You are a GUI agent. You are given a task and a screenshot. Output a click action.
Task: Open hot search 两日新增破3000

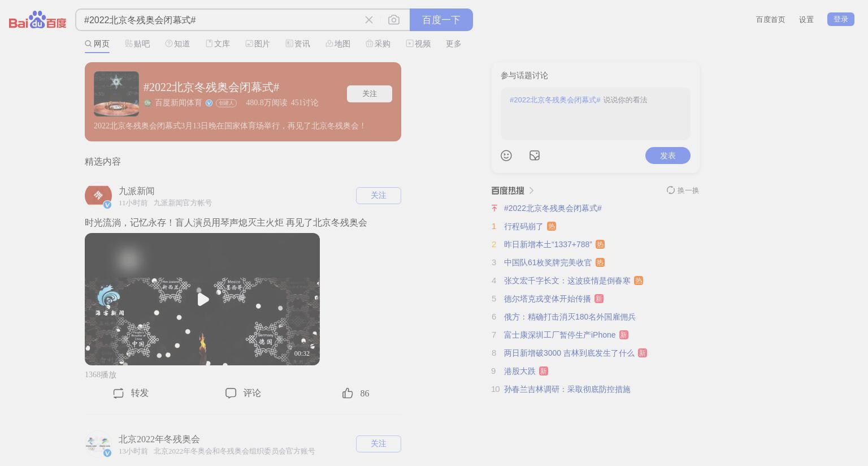coord(569,353)
